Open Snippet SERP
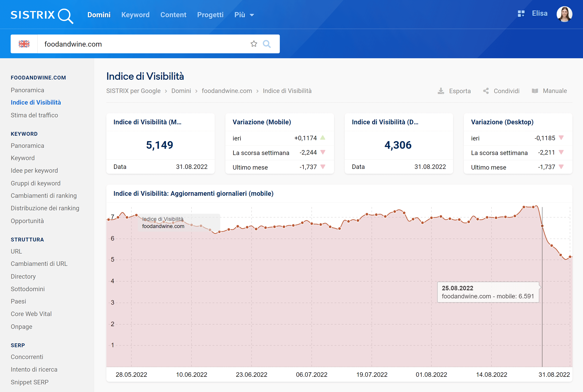583x392 pixels. [x=30, y=382]
